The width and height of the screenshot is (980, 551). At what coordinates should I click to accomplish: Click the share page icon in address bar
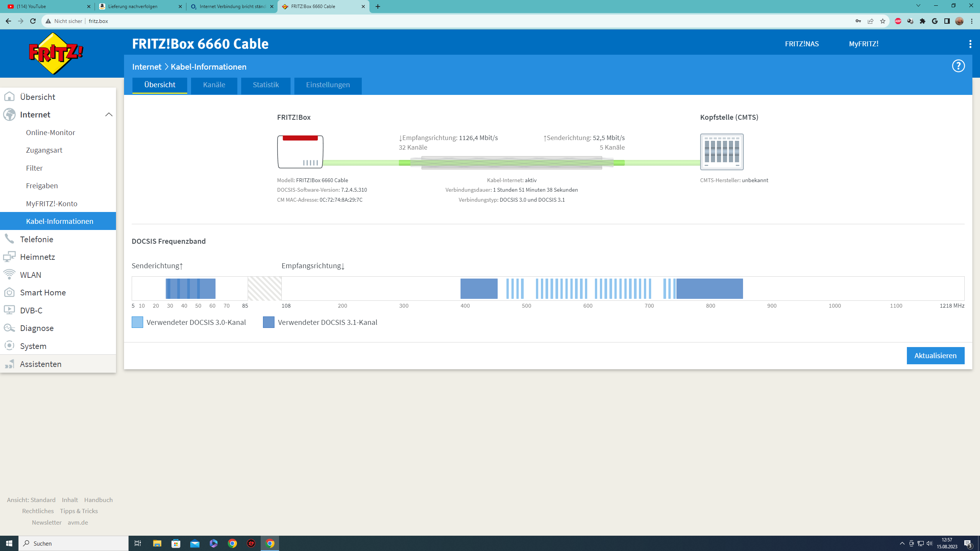point(871,21)
